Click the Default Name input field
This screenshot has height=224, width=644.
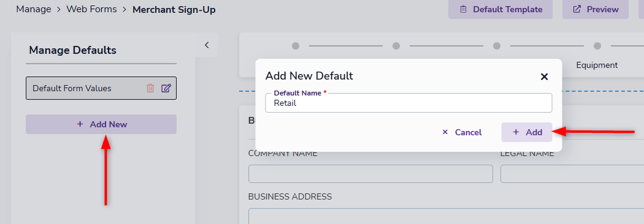[x=408, y=103]
